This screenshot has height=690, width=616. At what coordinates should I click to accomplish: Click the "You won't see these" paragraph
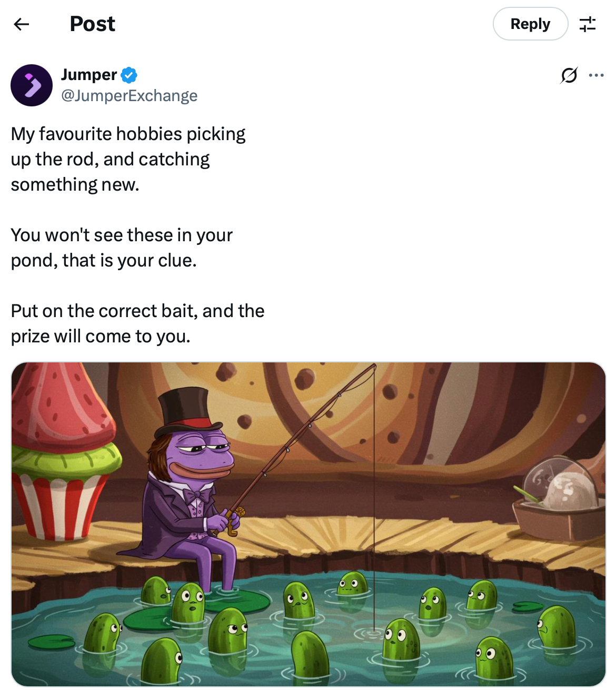[x=122, y=248]
